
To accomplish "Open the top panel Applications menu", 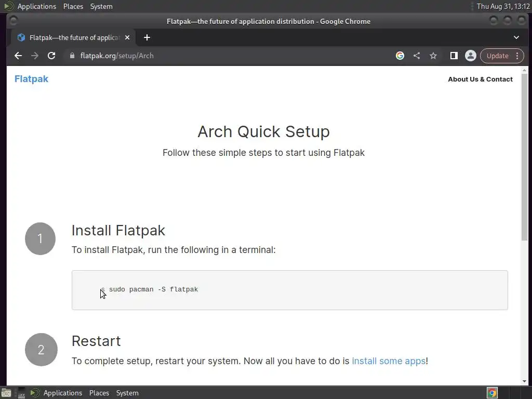I will coord(37,6).
